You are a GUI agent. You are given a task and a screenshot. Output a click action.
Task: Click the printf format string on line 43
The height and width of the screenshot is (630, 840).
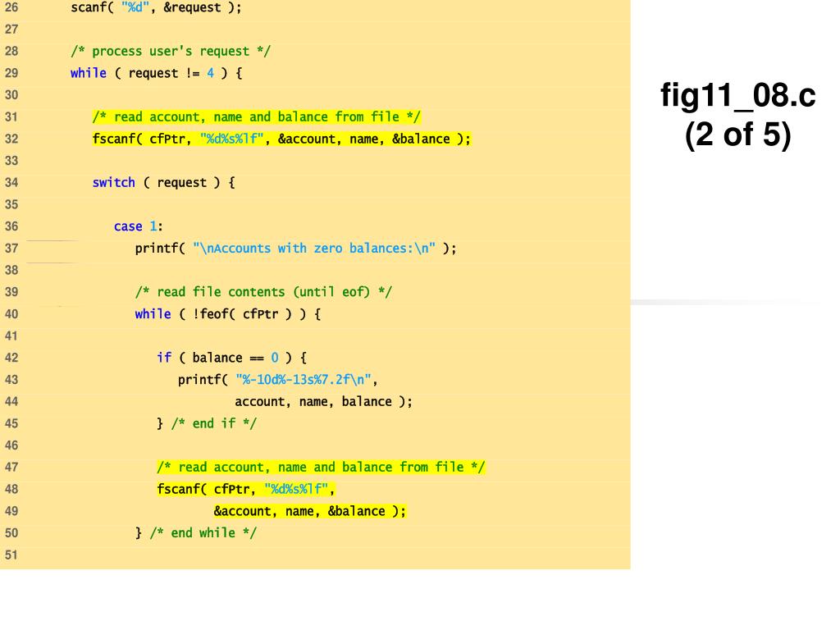tap(304, 380)
